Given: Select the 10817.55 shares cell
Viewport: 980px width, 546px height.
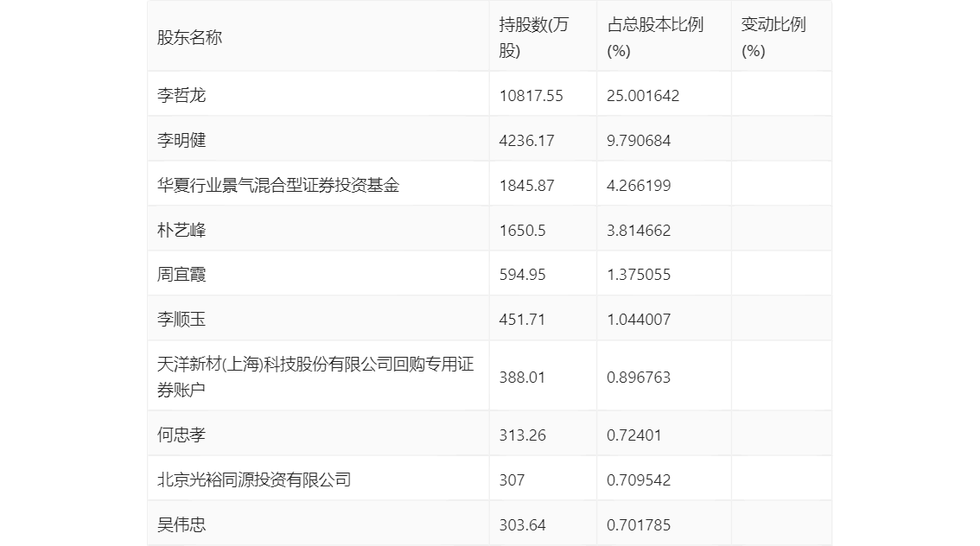Looking at the screenshot, I should pos(531,96).
